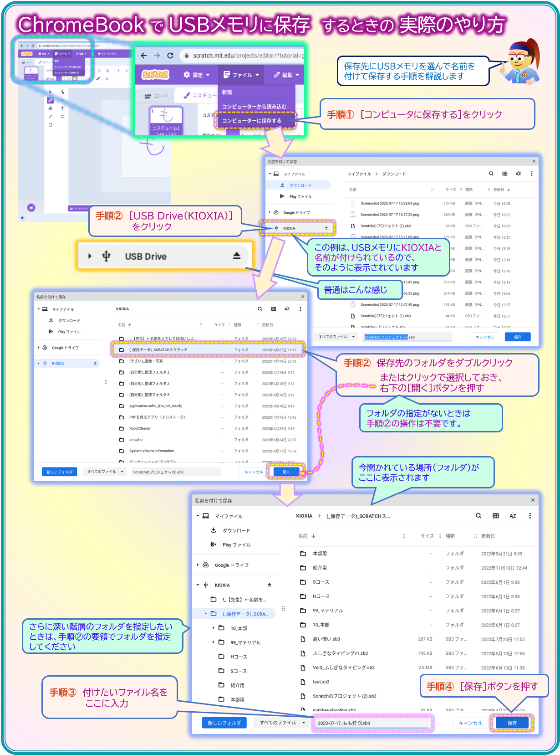Select ダウンロード in the SCRATCH folder dialog sidebar
This screenshot has height=755, width=560.
coord(236,530)
